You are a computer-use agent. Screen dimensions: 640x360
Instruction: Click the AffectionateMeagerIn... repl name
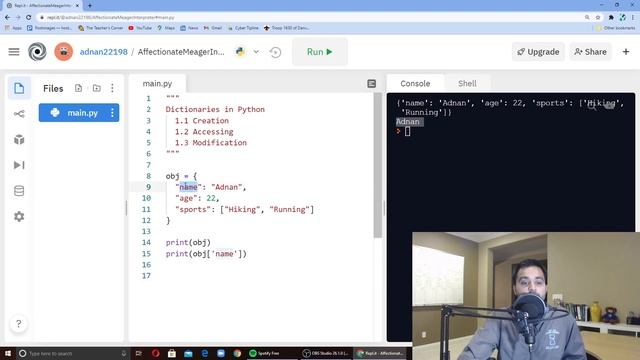coord(181,52)
